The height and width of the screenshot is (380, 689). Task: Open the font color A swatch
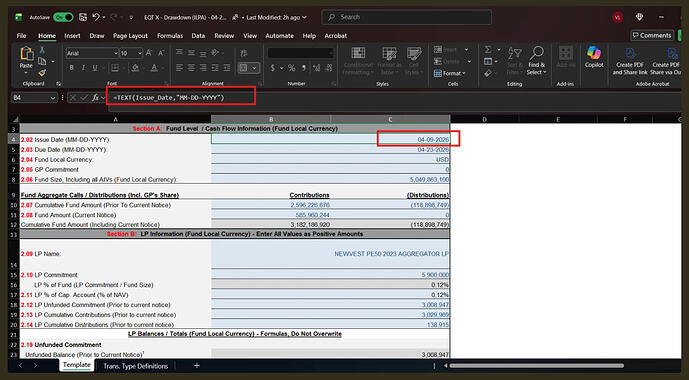point(154,68)
